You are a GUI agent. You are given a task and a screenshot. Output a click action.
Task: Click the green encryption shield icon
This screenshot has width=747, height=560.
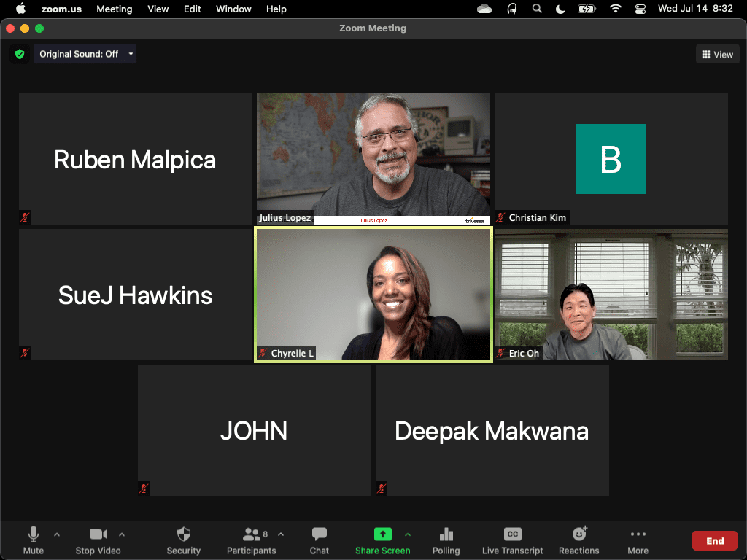coord(20,54)
